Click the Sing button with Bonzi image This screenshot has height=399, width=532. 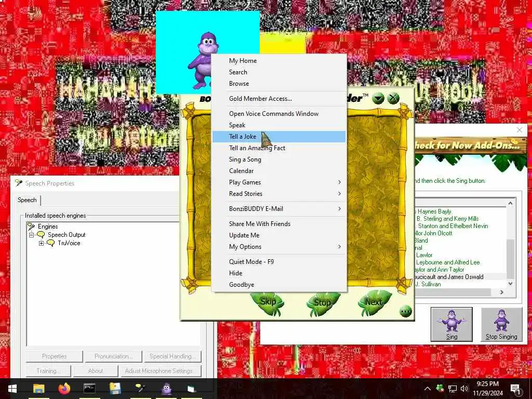coord(451,324)
